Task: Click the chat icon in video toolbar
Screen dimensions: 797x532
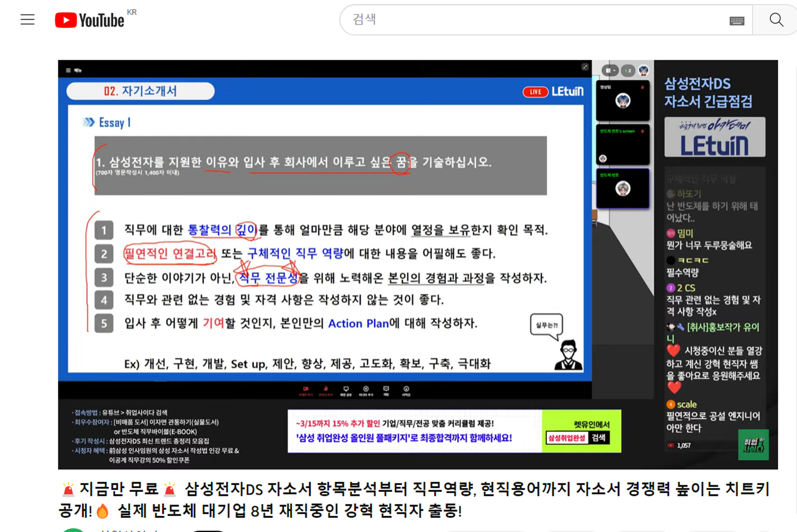Action: point(386,390)
